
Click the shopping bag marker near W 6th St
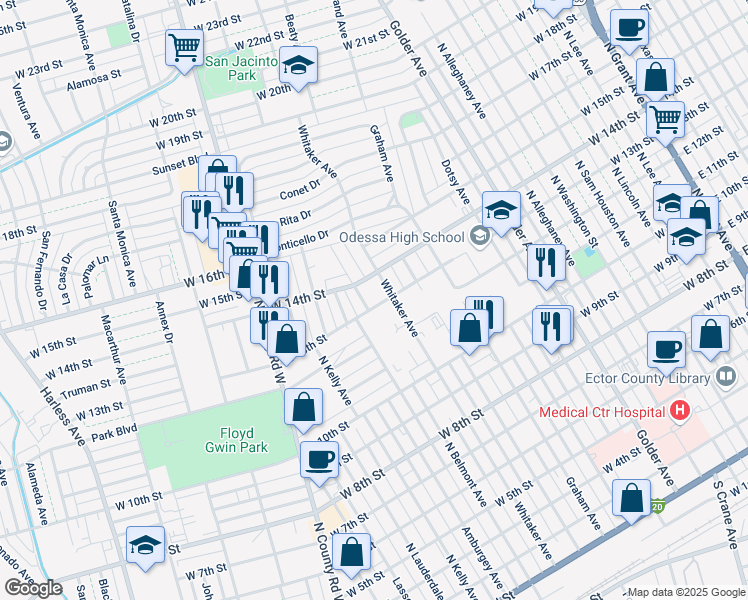[x=710, y=334]
